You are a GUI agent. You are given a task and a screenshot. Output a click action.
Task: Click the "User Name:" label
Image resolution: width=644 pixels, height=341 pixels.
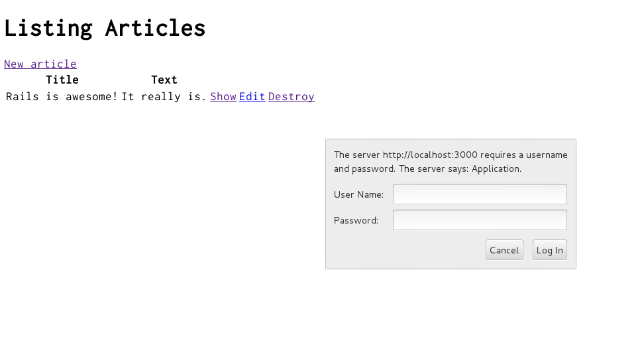tap(358, 195)
